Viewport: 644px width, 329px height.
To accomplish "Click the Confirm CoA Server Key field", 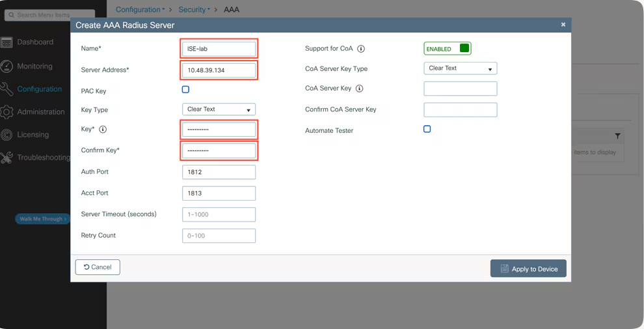I will (x=461, y=110).
